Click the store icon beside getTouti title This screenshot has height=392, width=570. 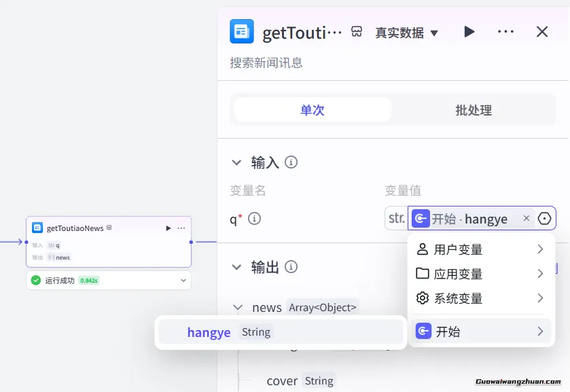click(357, 32)
